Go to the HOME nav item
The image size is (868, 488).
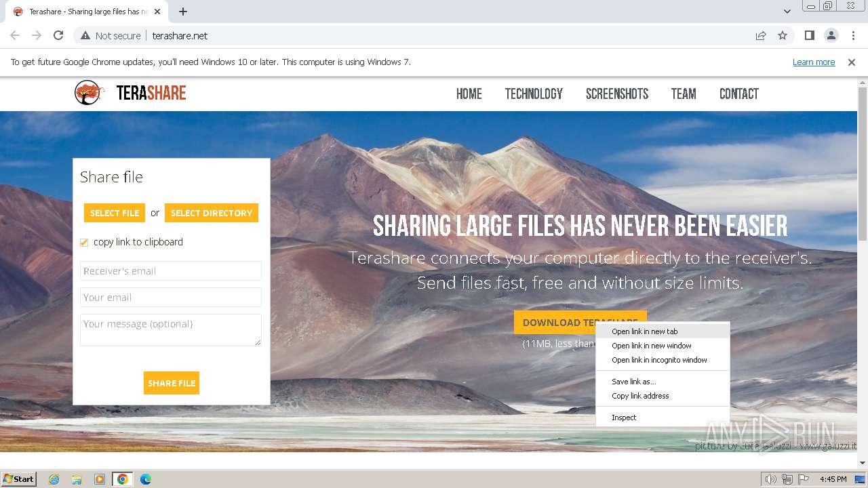(x=469, y=94)
